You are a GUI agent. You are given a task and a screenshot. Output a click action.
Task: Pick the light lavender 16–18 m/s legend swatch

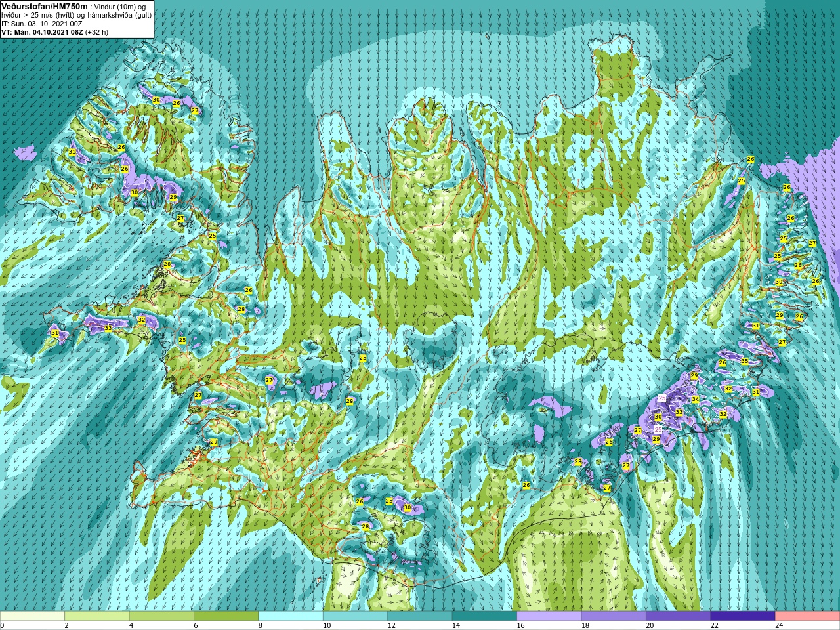(549, 616)
